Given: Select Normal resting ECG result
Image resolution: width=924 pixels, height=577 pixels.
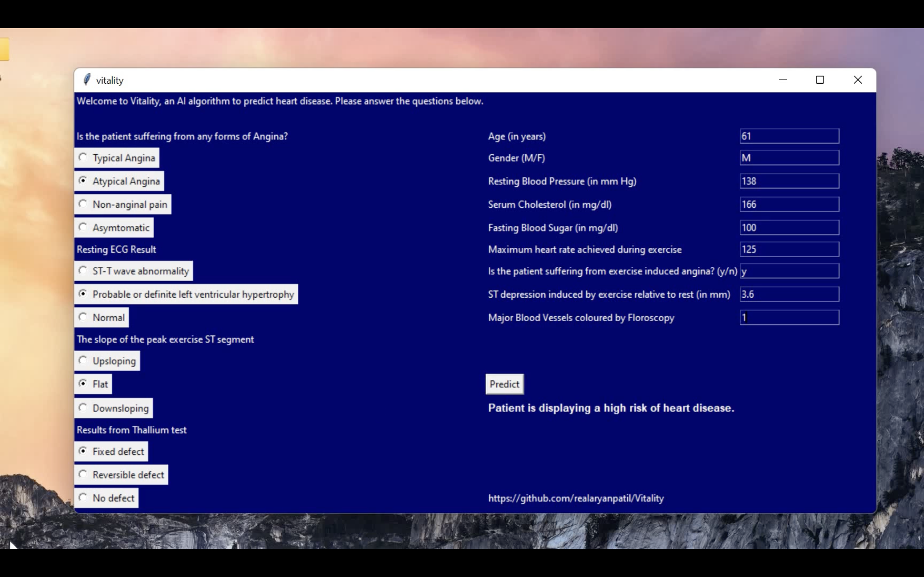Looking at the screenshot, I should click(x=83, y=317).
